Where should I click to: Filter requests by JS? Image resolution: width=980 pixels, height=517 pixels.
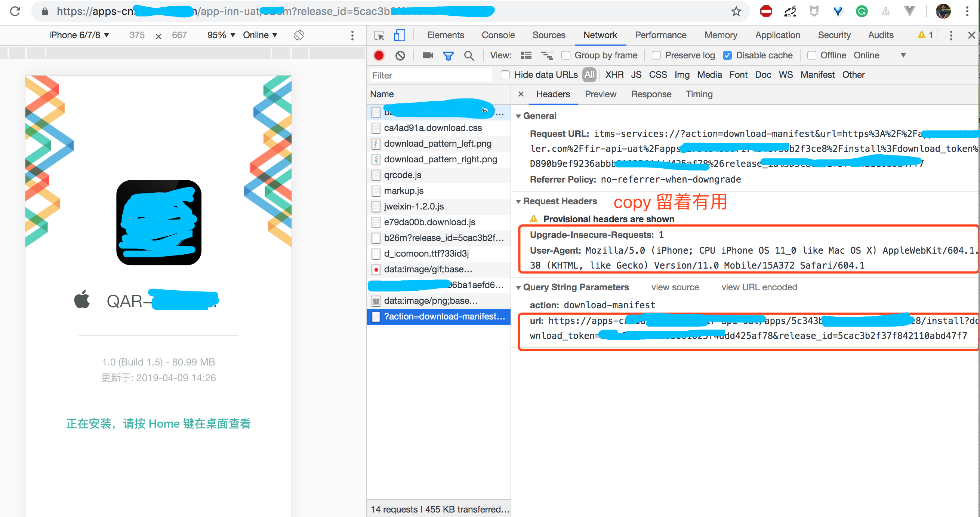636,74
